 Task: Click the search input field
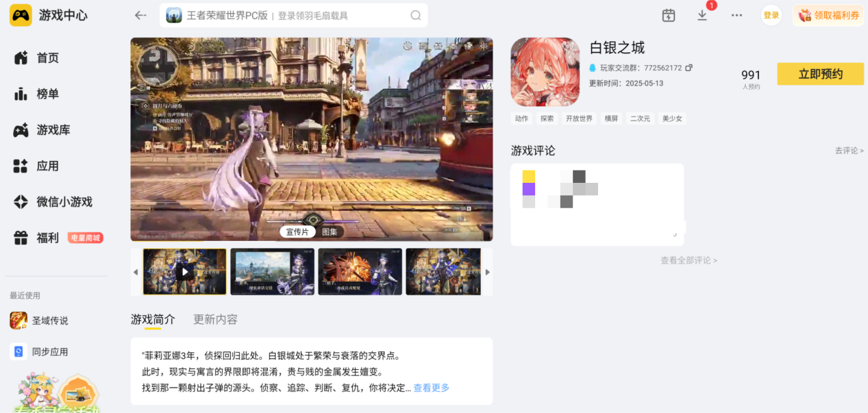[x=294, y=15]
